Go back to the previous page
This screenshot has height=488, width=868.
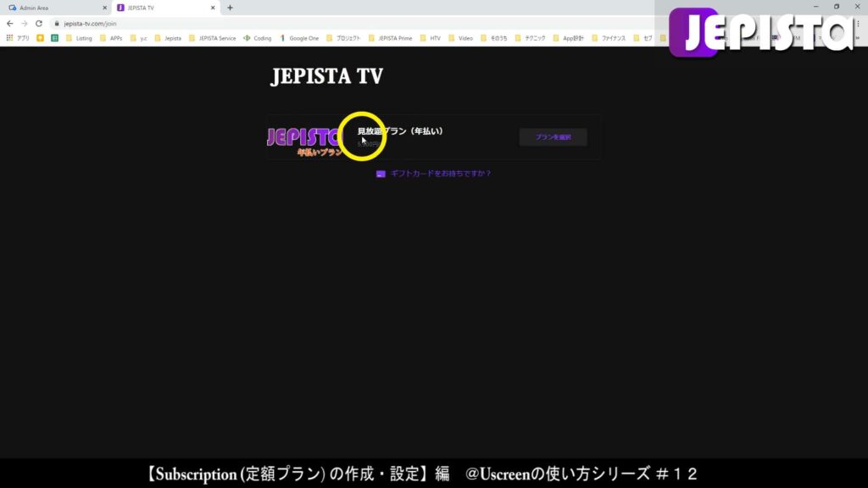tap(10, 23)
